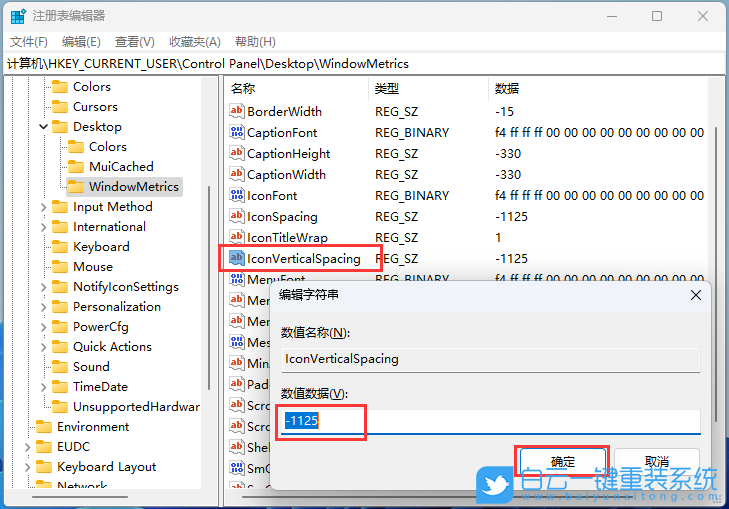Screen dimensions: 729x509
Task: Click the IconTitleWrap value name
Action: [x=287, y=238]
